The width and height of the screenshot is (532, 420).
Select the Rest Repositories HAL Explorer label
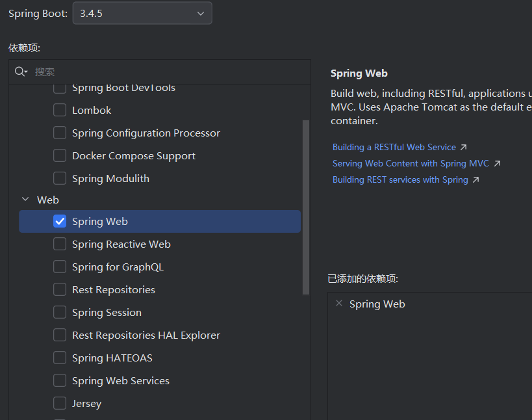(x=146, y=335)
